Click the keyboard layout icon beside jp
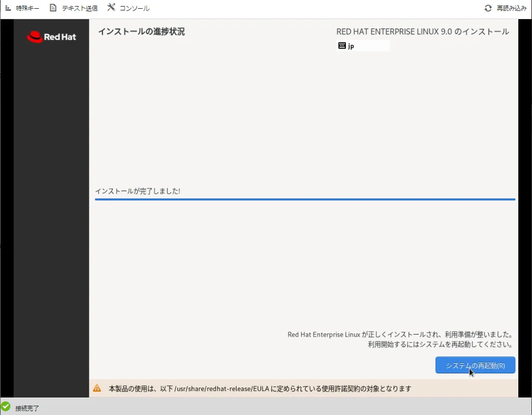 [342, 46]
